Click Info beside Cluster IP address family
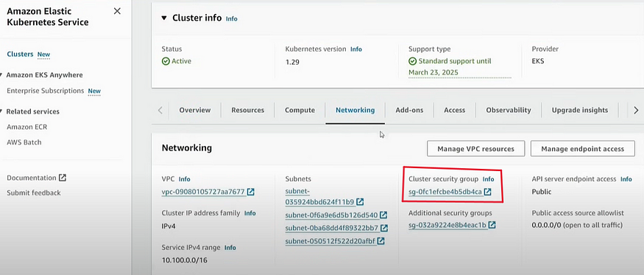The height and width of the screenshot is (275, 644). (250, 213)
